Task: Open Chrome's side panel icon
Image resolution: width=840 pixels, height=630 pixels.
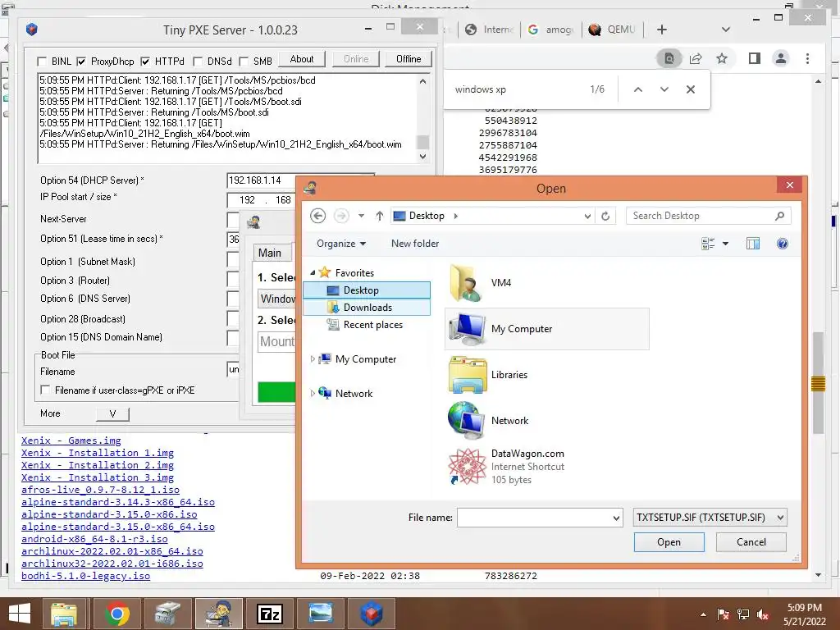Action: click(x=755, y=58)
